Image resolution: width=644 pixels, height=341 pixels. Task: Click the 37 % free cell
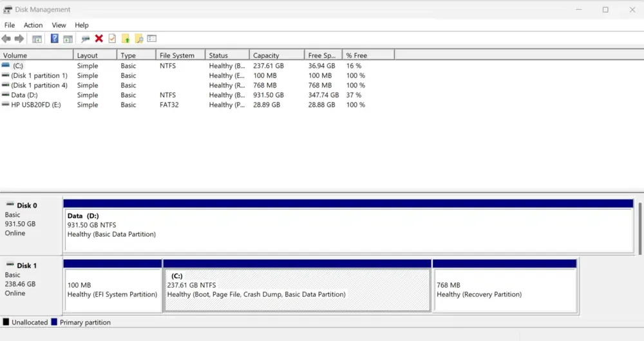click(x=354, y=95)
